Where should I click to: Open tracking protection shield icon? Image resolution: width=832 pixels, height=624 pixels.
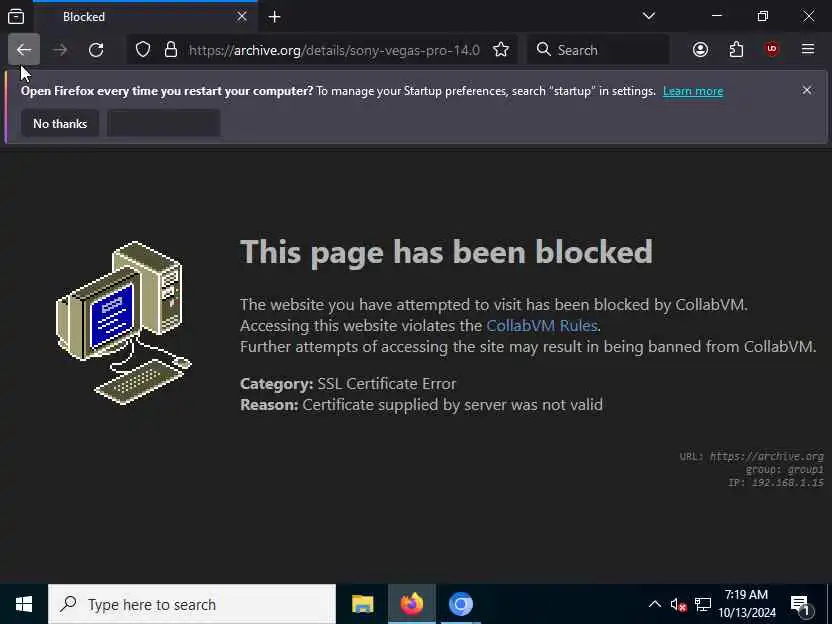point(143,50)
